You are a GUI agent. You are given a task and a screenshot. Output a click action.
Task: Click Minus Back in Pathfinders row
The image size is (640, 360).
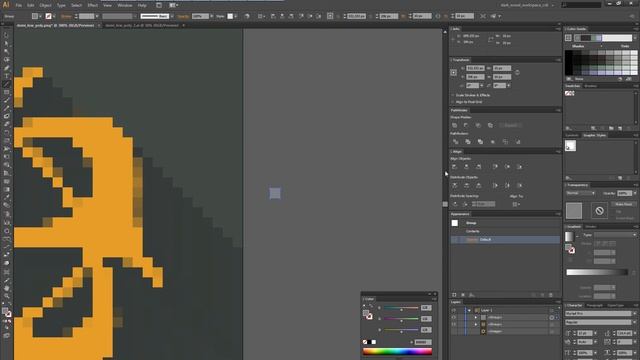point(518,142)
